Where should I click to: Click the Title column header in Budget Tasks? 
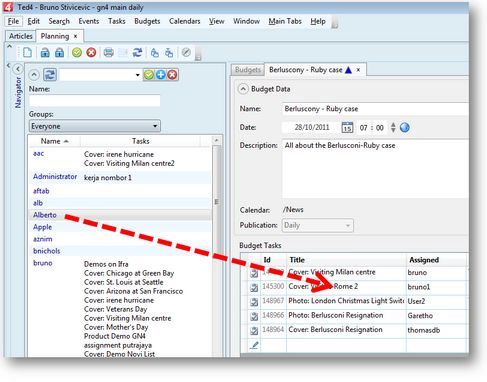tap(346, 260)
